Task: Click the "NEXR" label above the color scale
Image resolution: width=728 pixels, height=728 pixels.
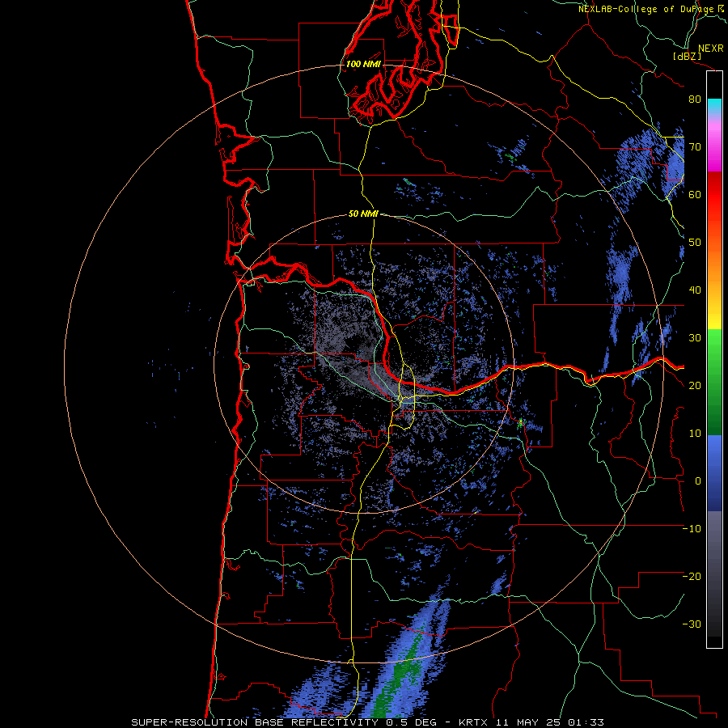Action: coord(710,49)
